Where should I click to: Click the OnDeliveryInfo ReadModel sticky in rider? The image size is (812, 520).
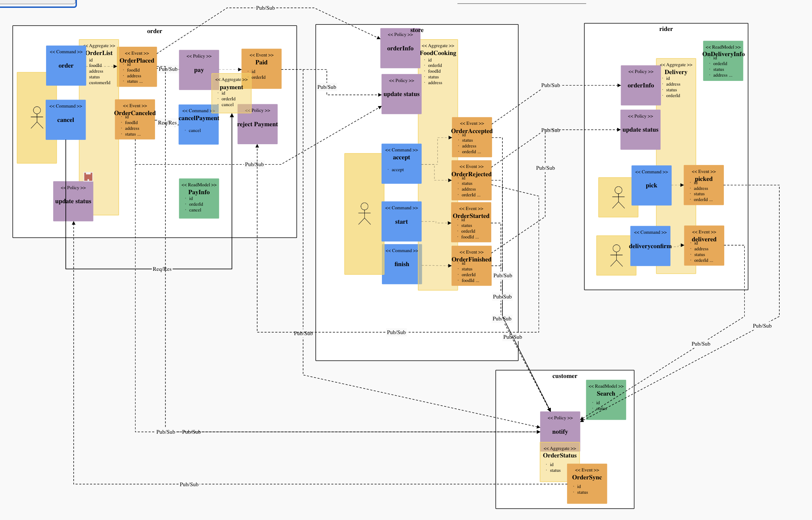(x=722, y=60)
